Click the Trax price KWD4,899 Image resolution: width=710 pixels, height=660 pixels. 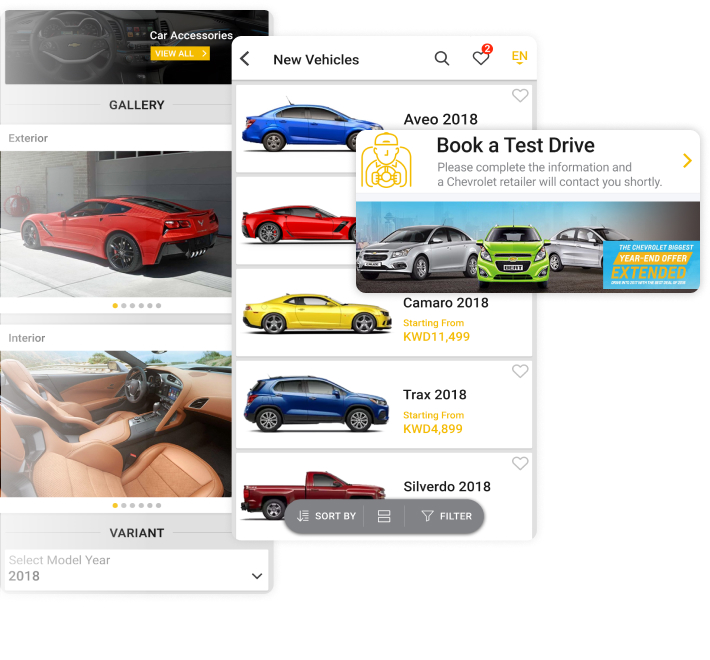click(x=433, y=429)
